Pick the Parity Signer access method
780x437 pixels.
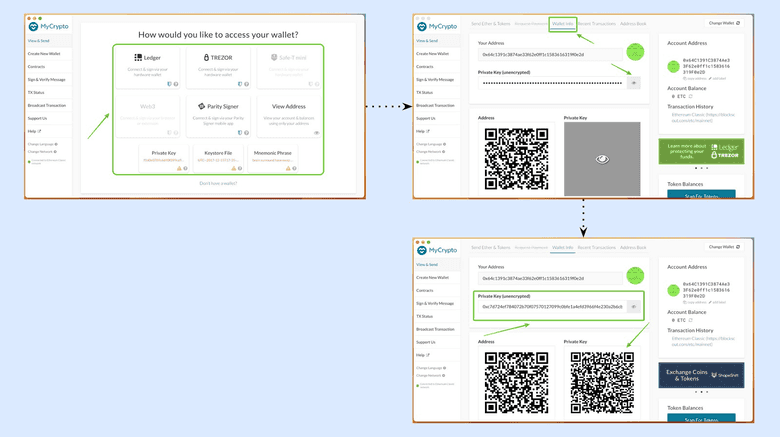tap(217, 111)
